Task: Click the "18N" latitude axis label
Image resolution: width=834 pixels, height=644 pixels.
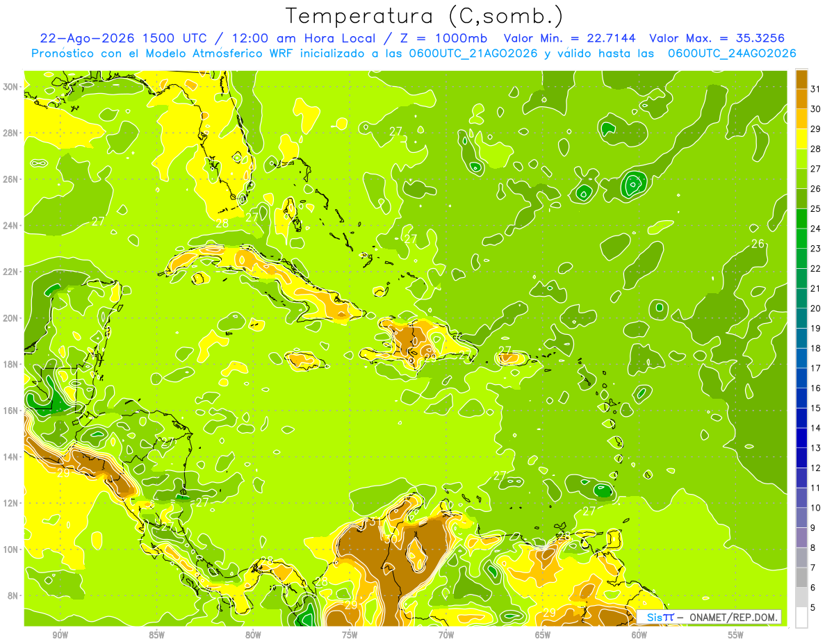Action: (x=10, y=364)
